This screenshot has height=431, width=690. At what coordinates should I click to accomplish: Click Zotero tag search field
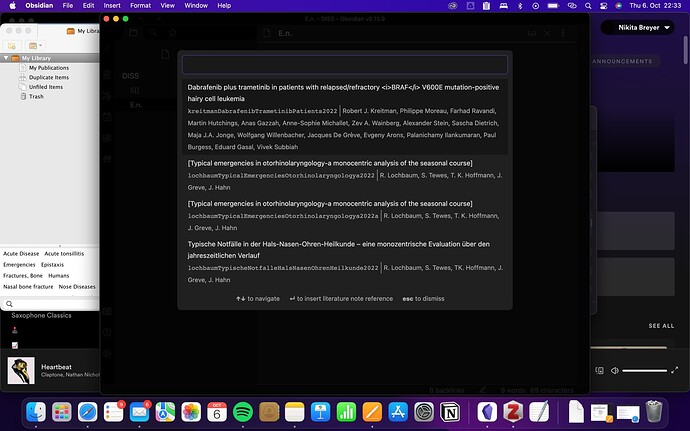coord(51,304)
